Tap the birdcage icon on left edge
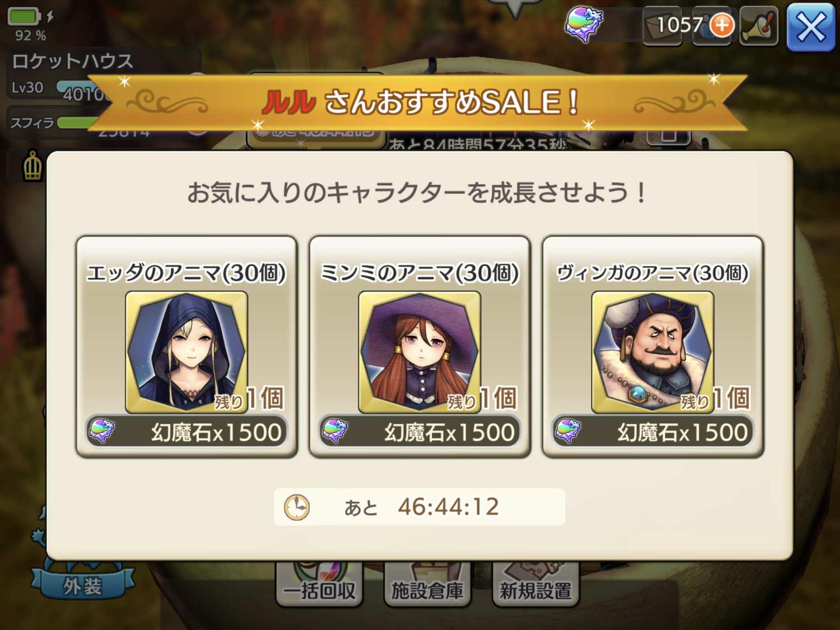Viewport: 840px width, 630px height. pos(32,166)
